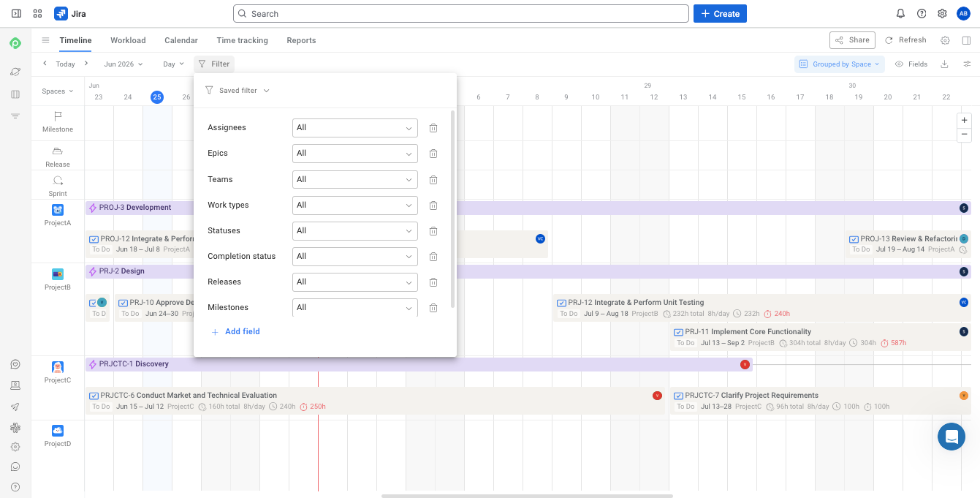Image resolution: width=980 pixels, height=498 pixels.
Task: Open timeline settings gear next to Refresh
Action: point(945,40)
